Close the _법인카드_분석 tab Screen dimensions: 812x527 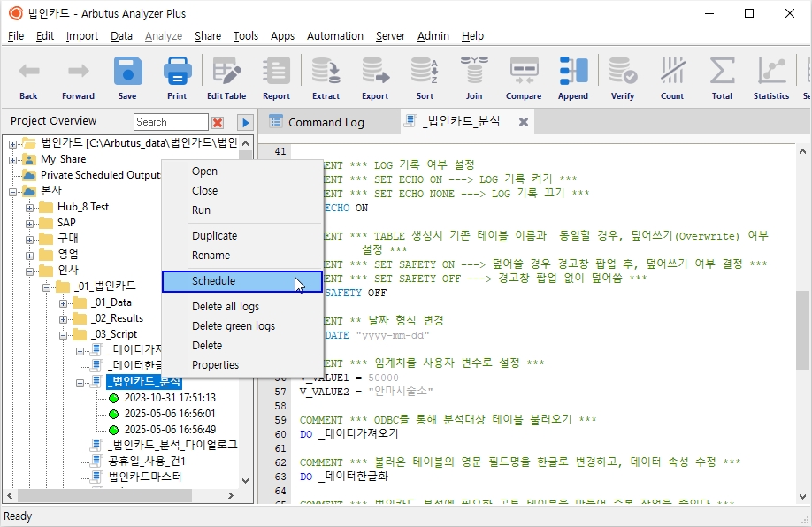[524, 122]
